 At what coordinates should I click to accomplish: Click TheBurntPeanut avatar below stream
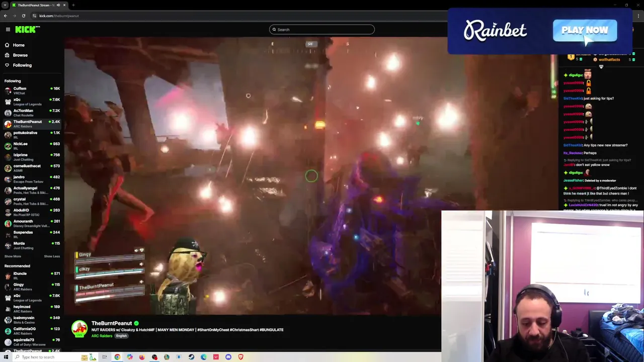pos(79,328)
